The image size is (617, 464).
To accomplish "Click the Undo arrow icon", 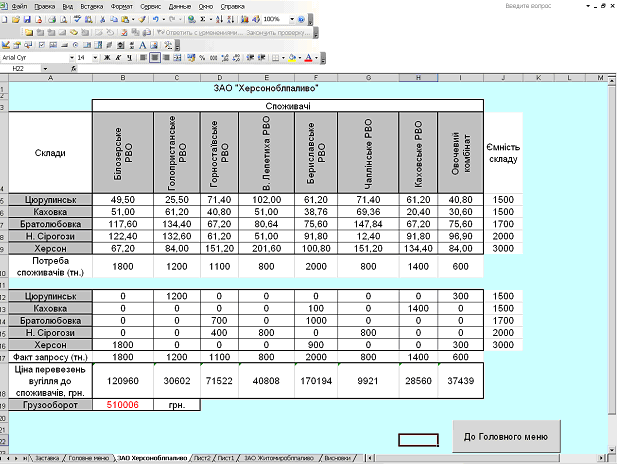I will [x=158, y=19].
